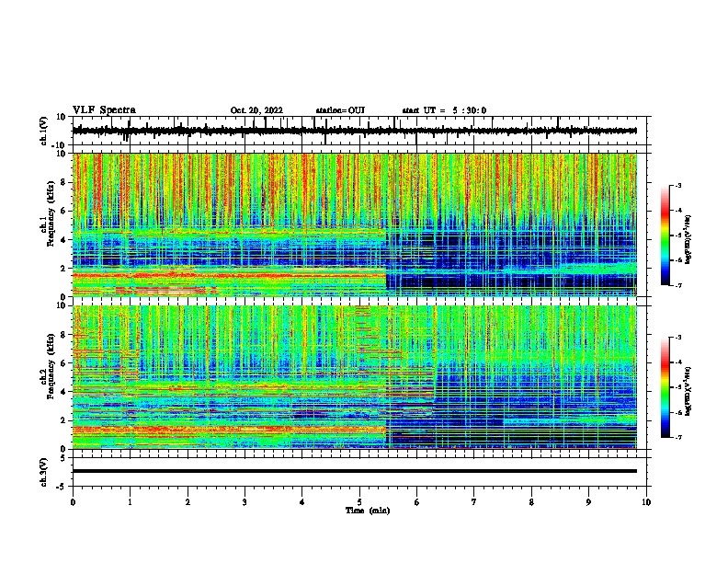Click time axis tick label "6"

point(417,502)
